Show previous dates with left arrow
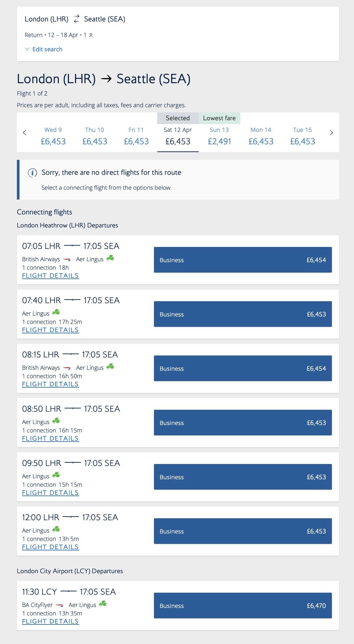This screenshot has height=644, width=354. (25, 133)
